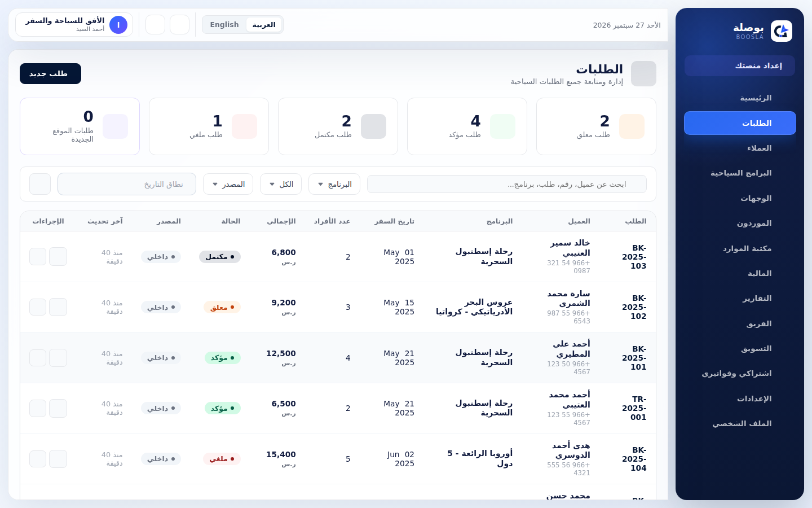The image size is (812, 508).
Task: Click the round user avatar "I"
Action: click(118, 25)
